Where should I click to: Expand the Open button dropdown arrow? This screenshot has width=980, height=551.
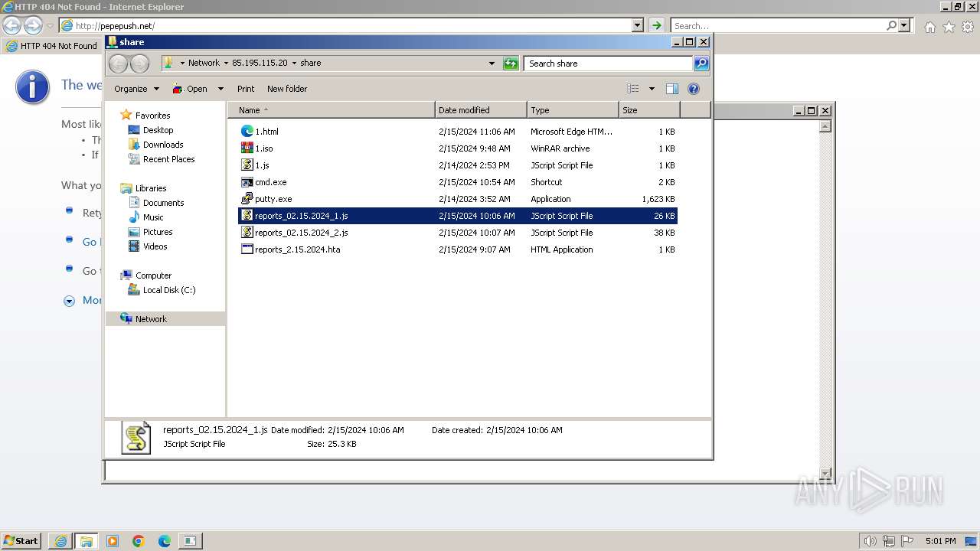click(220, 89)
